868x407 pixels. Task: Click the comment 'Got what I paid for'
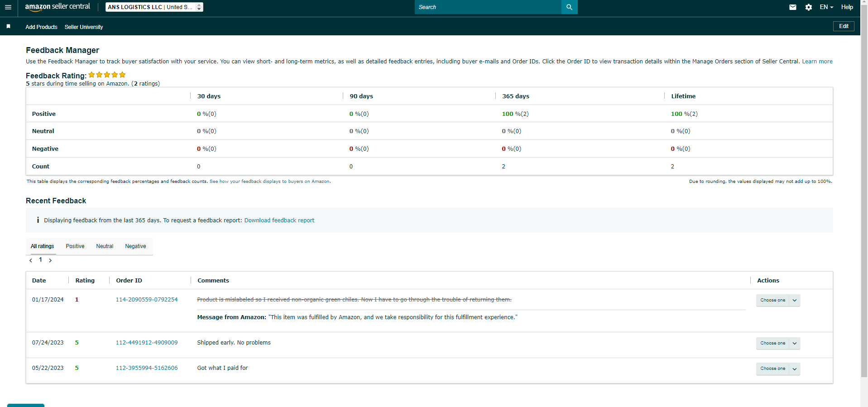coord(222,368)
